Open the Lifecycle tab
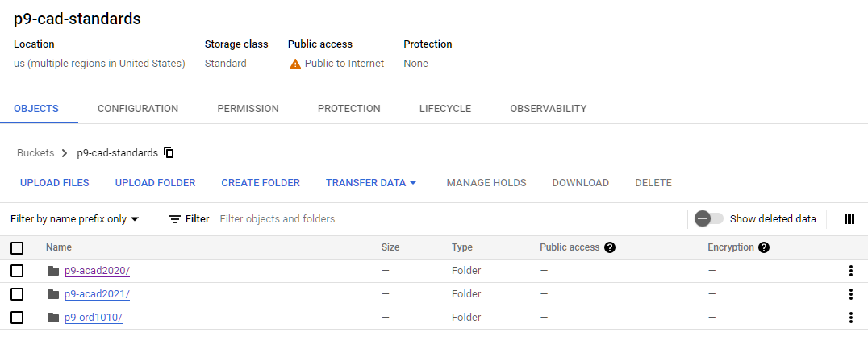The width and height of the screenshot is (868, 345). (444, 109)
